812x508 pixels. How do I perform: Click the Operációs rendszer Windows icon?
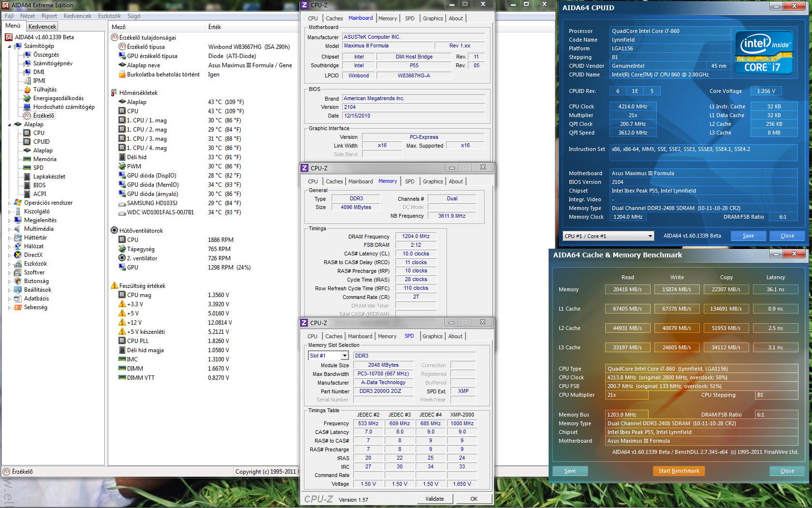pyautogui.click(x=18, y=203)
